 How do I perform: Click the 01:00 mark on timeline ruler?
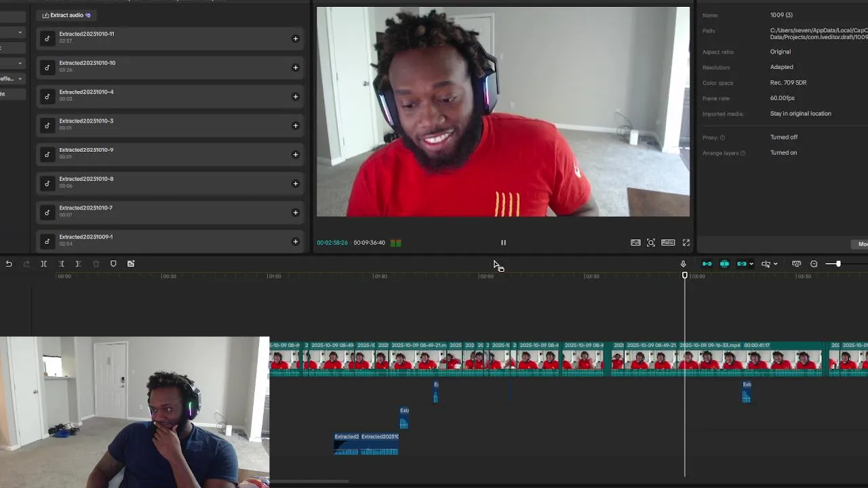(275, 277)
